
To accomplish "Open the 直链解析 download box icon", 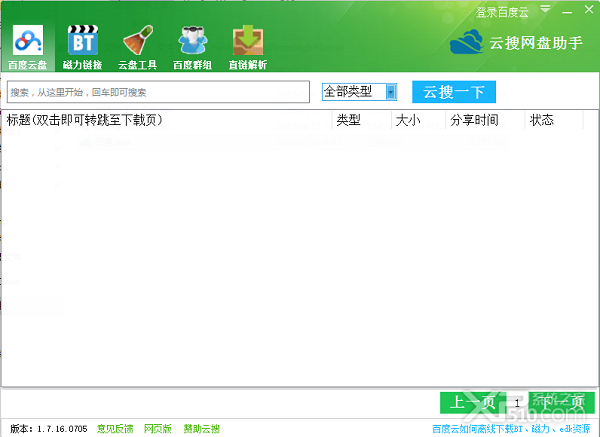I will click(248, 47).
